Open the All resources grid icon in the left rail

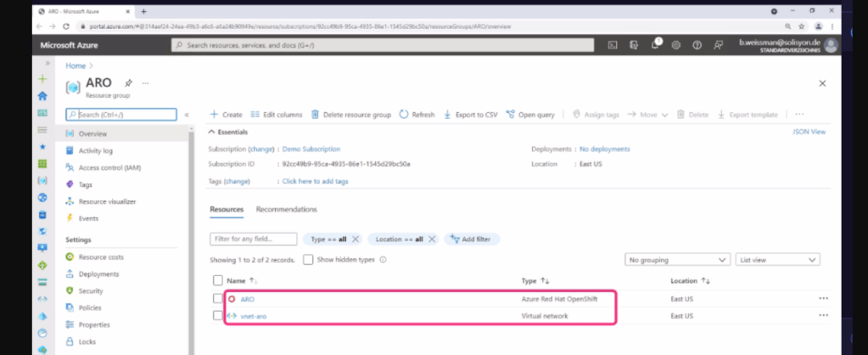[42, 164]
